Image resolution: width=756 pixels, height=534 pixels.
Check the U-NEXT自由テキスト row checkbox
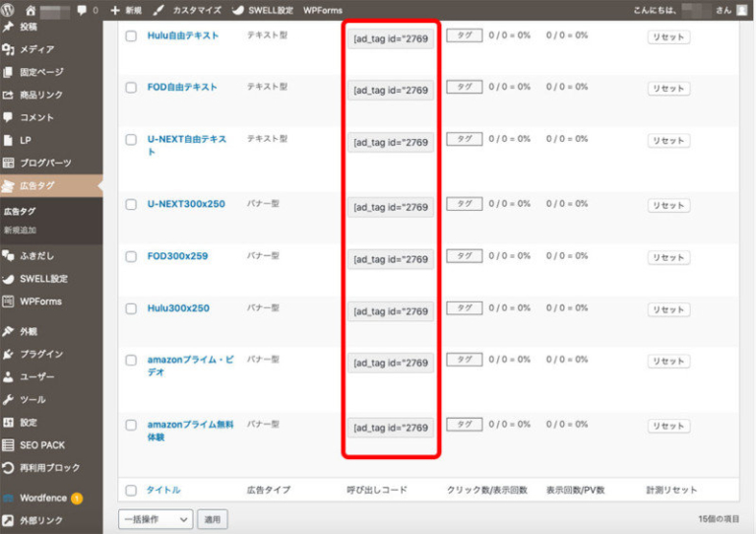pos(131,140)
